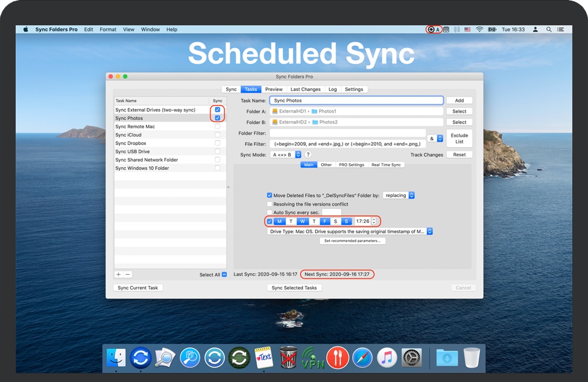
Task: Click the help question mark beside Sync Mode
Action: click(x=308, y=155)
